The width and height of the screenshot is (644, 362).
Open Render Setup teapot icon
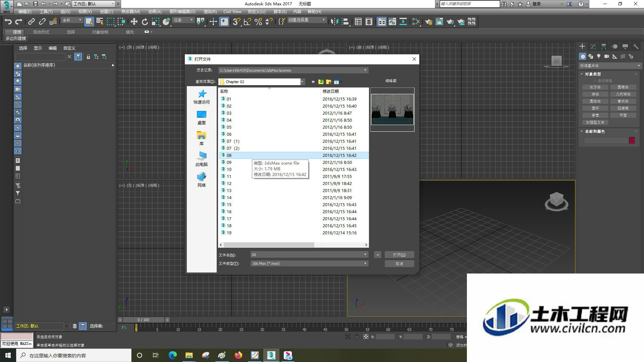(x=428, y=22)
